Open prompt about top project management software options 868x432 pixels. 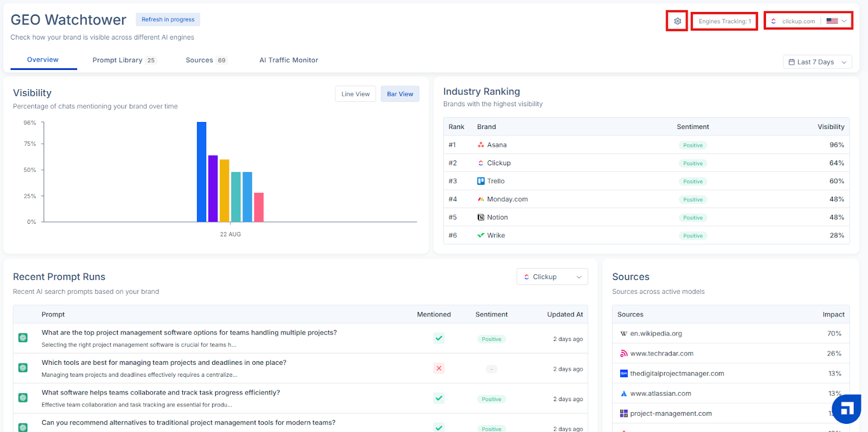point(189,333)
